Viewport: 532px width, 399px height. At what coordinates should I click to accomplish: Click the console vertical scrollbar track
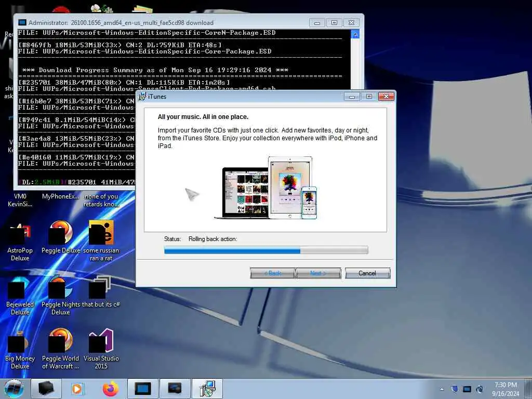[x=355, y=64]
